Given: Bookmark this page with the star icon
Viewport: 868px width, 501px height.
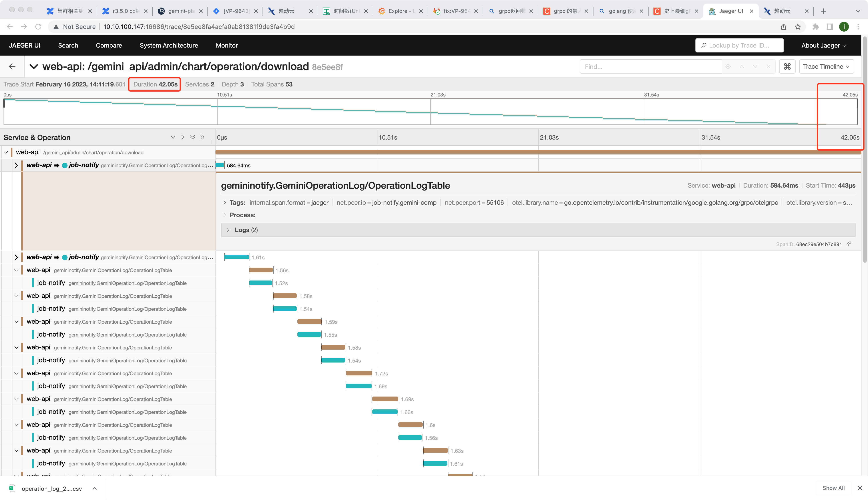Looking at the screenshot, I should click(x=798, y=27).
